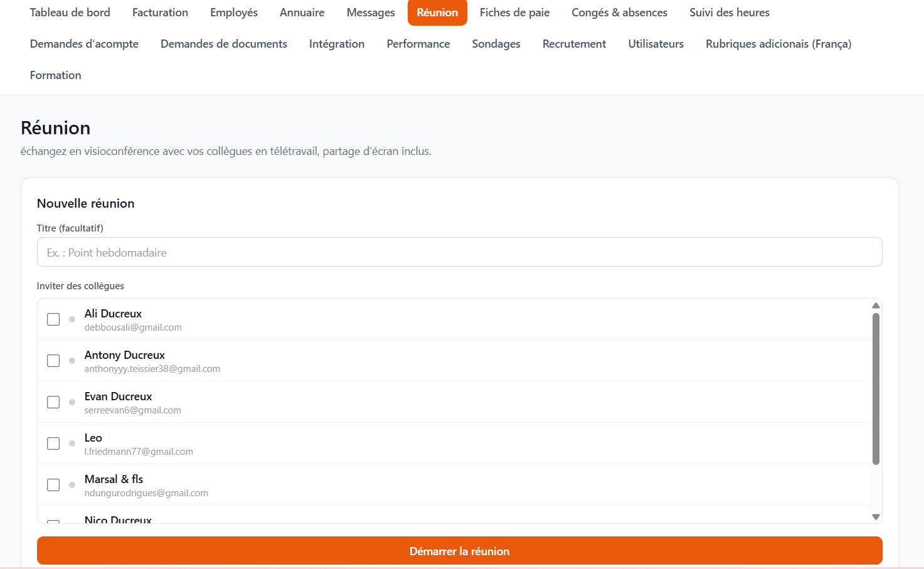Click Démarrer la réunion button
The width and height of the screenshot is (924, 569).
[x=460, y=551]
